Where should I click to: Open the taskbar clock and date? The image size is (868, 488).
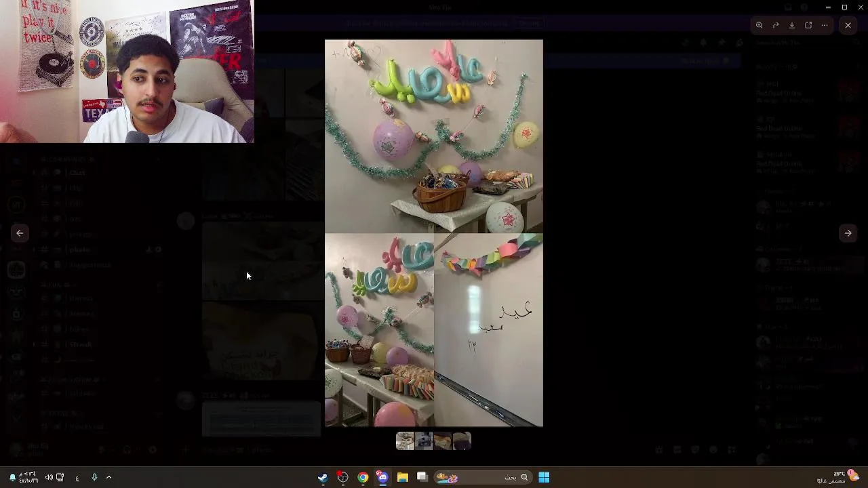(28, 477)
